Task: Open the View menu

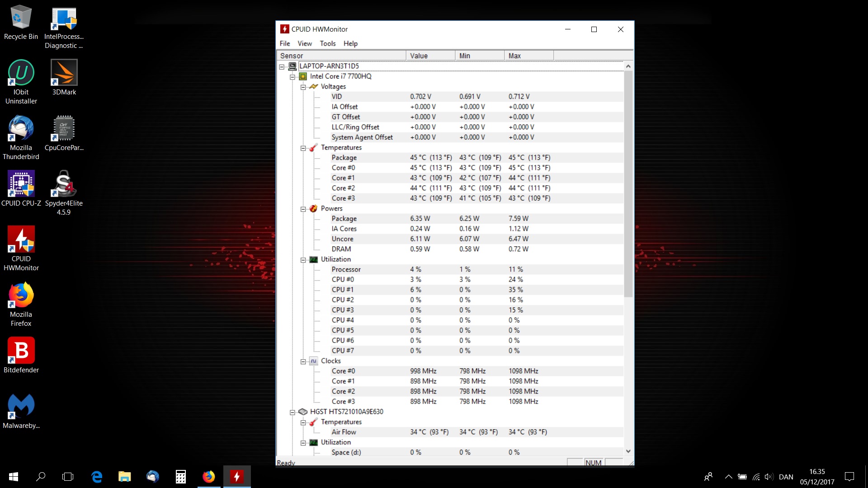Action: [305, 43]
